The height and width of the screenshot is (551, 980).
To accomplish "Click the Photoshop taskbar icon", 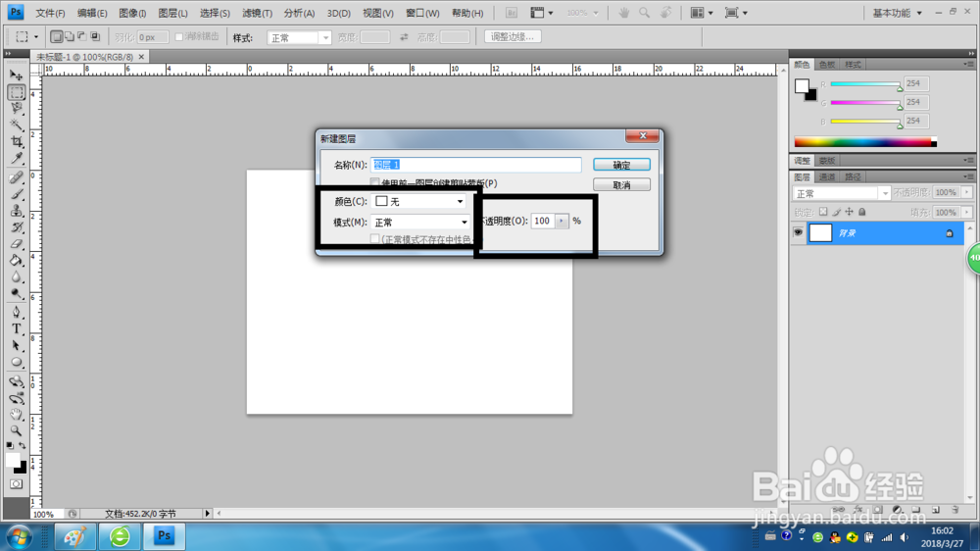I will [164, 536].
